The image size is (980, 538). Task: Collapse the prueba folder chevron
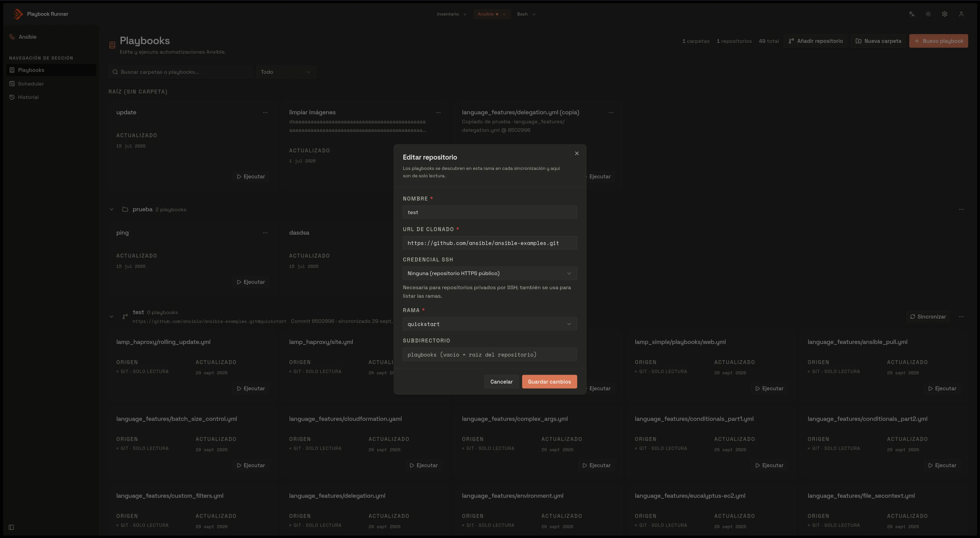pyautogui.click(x=111, y=209)
